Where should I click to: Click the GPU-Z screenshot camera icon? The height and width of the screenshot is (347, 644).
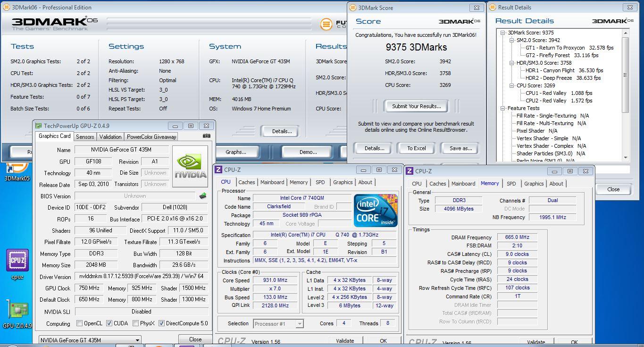(x=207, y=136)
